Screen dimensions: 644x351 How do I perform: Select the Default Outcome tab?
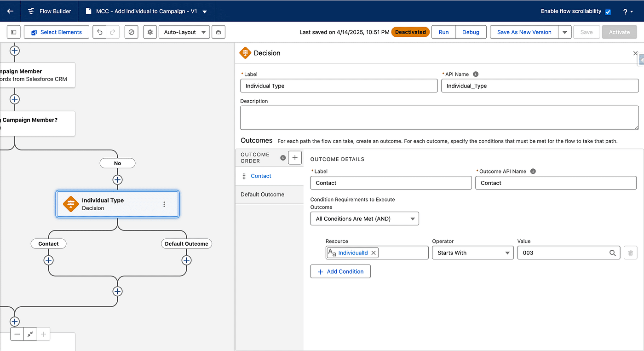[262, 195]
